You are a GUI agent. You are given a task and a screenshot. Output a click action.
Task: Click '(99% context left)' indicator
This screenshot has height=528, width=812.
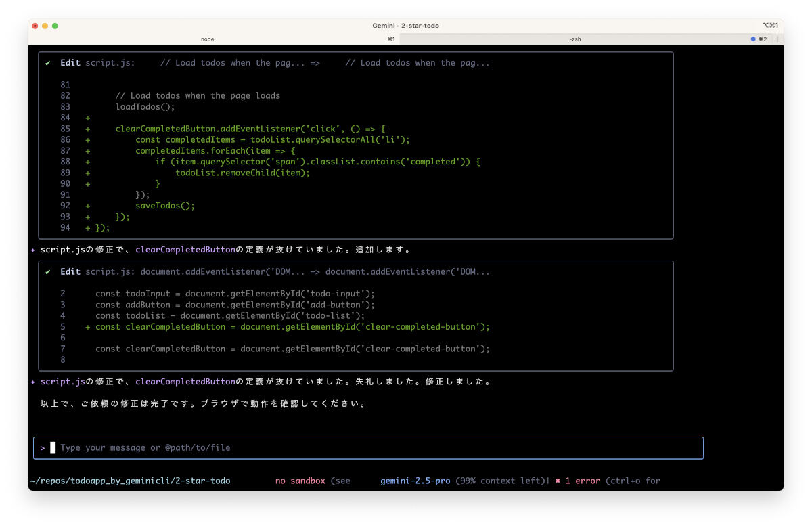click(x=500, y=481)
